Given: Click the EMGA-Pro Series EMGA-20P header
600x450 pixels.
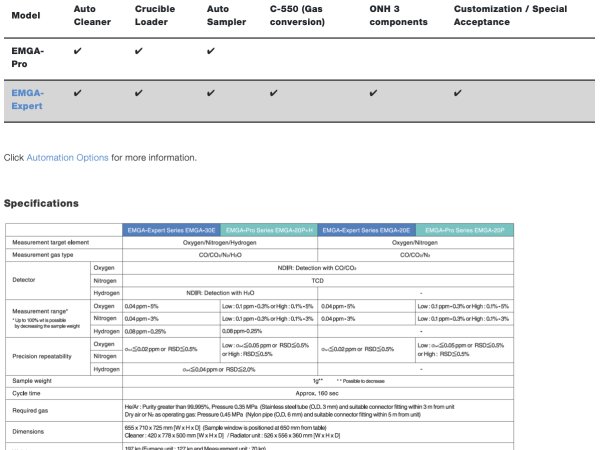Looking at the screenshot, I should click(465, 230).
